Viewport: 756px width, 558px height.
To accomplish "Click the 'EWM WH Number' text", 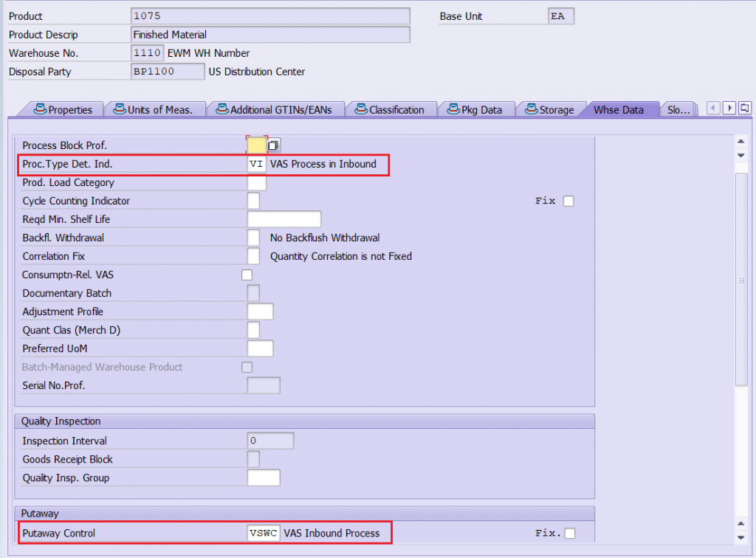I will [x=209, y=53].
